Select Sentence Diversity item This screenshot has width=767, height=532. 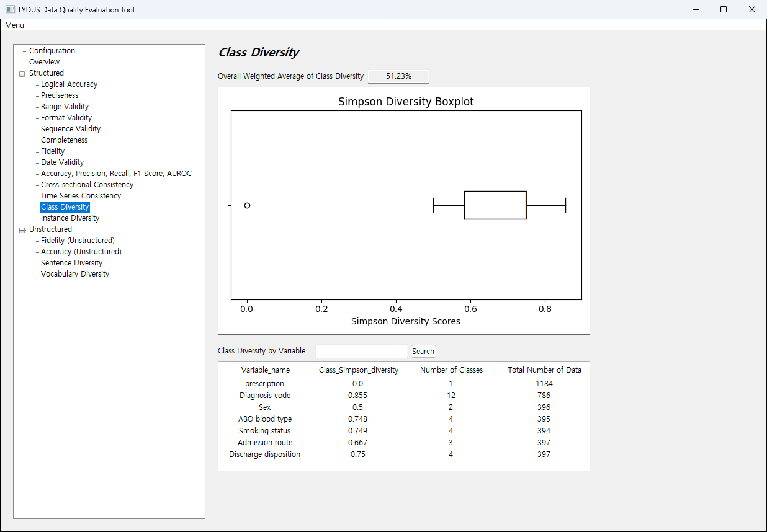coord(71,263)
